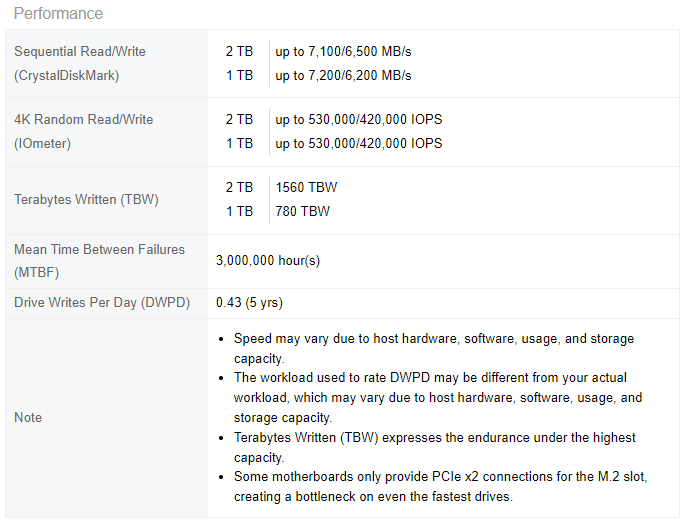Click the note about PCIe x2 connections
This screenshot has width=689, height=527.
point(440,486)
